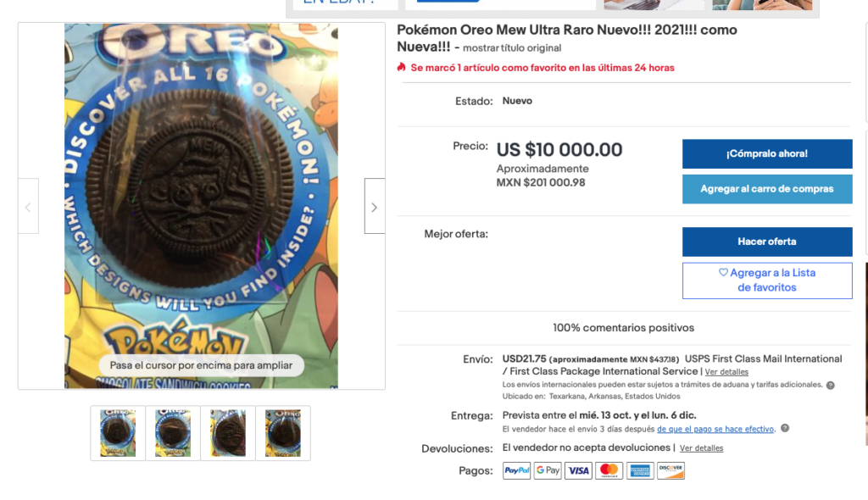The image size is (868, 500).
Task: Add item via Agregar al carro de compras
Action: tap(766, 189)
